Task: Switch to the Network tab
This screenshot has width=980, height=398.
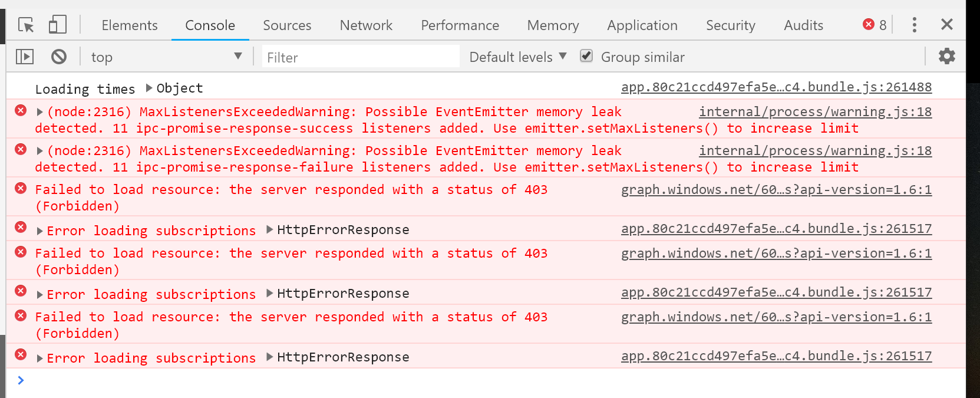Action: click(365, 25)
